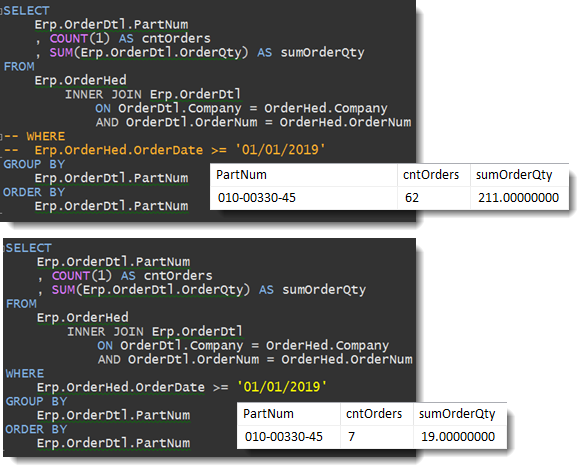Click the second query's WHERE keyword
584x472 pixels.
click(x=25, y=373)
